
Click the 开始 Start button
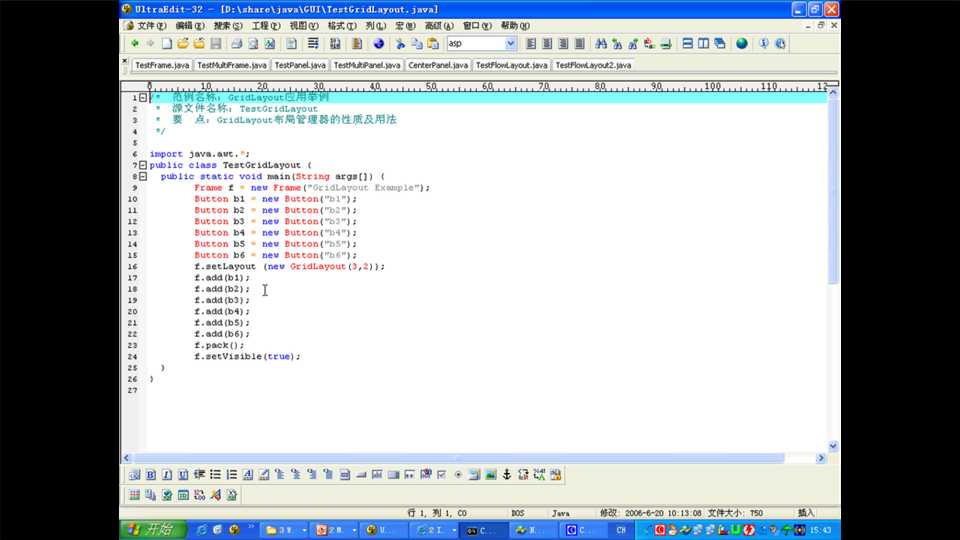coord(151,530)
